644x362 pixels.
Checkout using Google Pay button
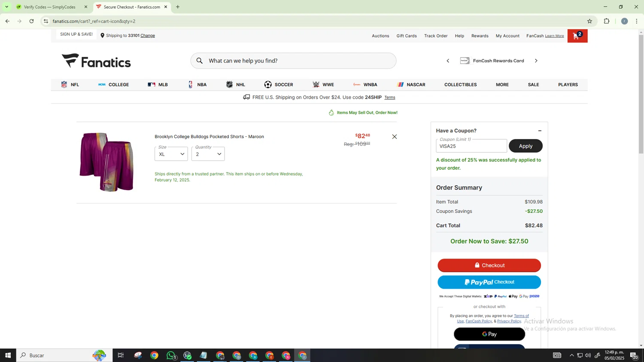[489, 334]
